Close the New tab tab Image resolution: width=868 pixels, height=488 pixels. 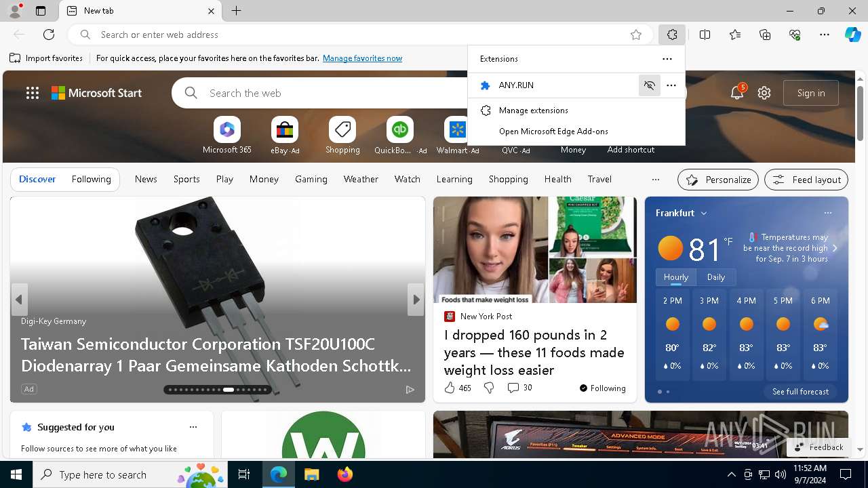pyautogui.click(x=211, y=11)
